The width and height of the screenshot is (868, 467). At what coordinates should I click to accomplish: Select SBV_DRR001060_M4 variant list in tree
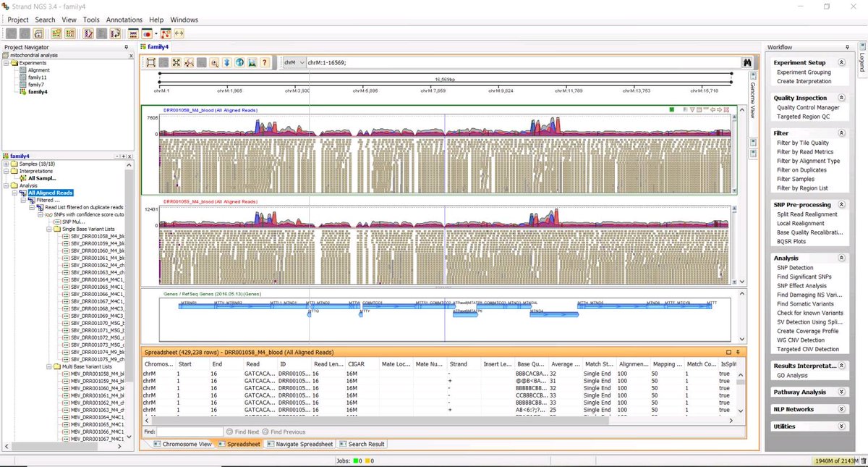[98, 251]
